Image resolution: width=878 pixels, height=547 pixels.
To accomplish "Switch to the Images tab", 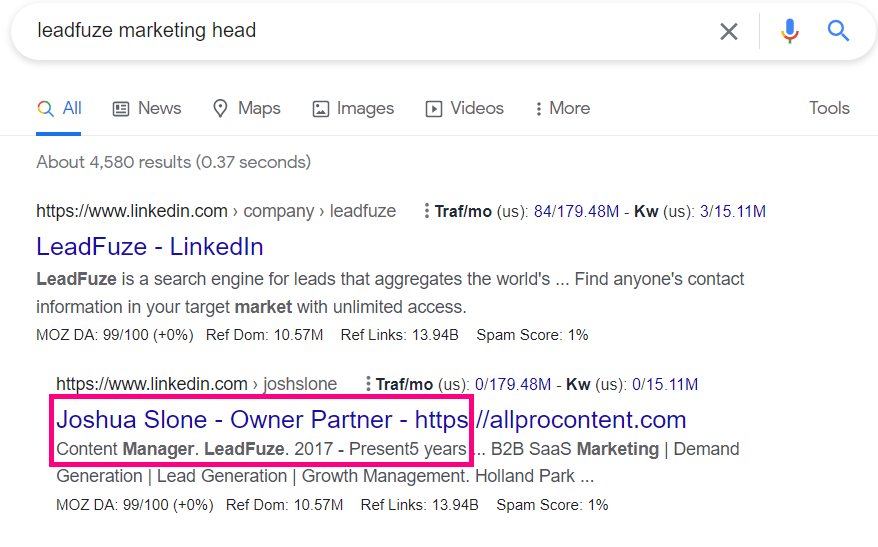I will (x=353, y=108).
